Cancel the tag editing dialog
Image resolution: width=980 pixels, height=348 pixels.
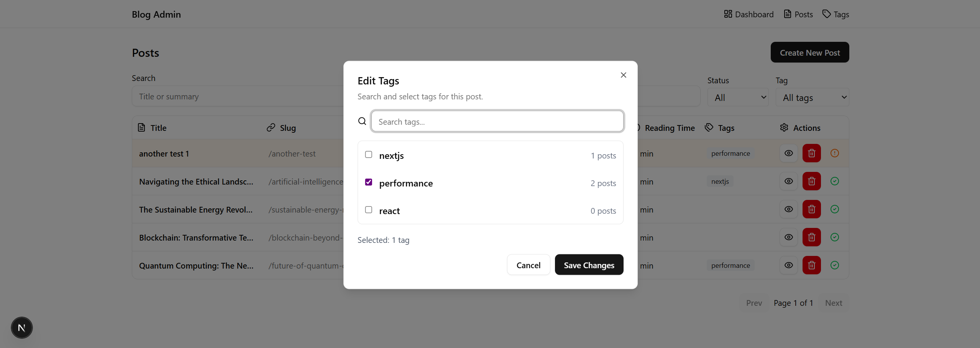pyautogui.click(x=528, y=265)
